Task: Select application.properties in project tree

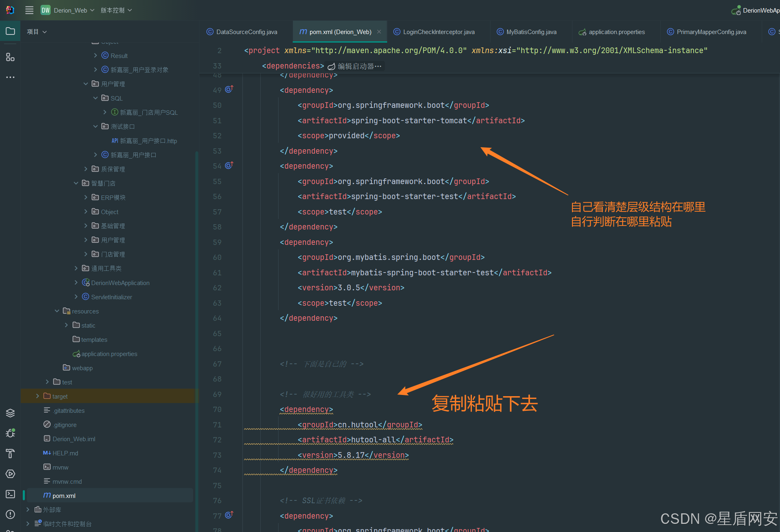Action: coord(109,354)
